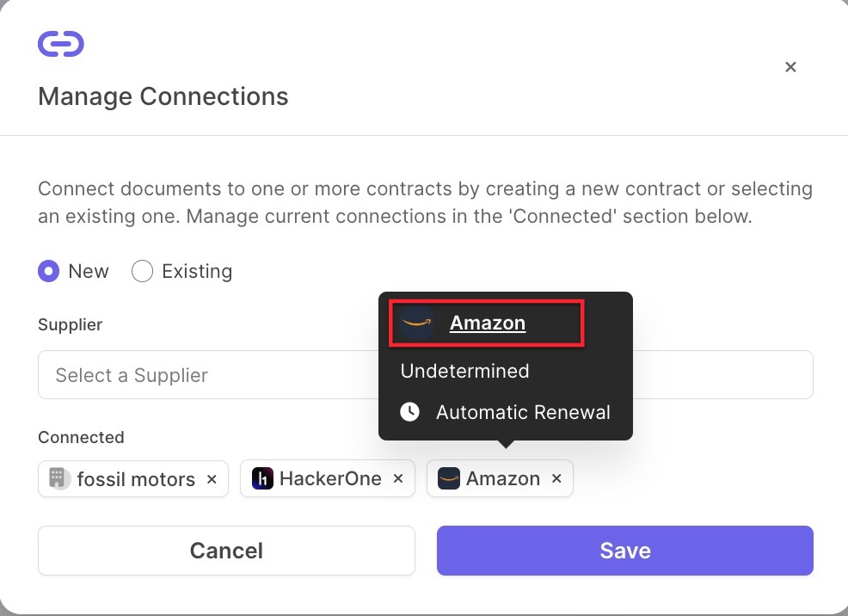The image size is (848, 616).
Task: Click the fossil motors chip label
Action: 136,479
